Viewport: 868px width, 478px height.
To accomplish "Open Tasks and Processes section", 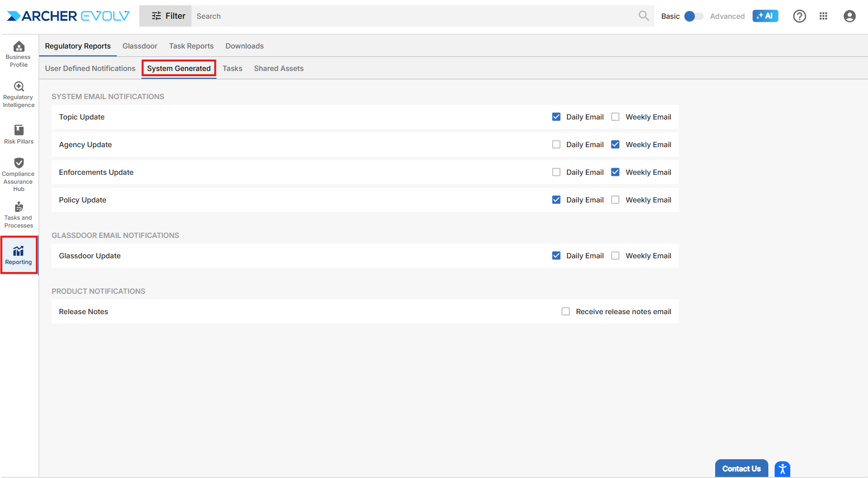I will [x=19, y=215].
